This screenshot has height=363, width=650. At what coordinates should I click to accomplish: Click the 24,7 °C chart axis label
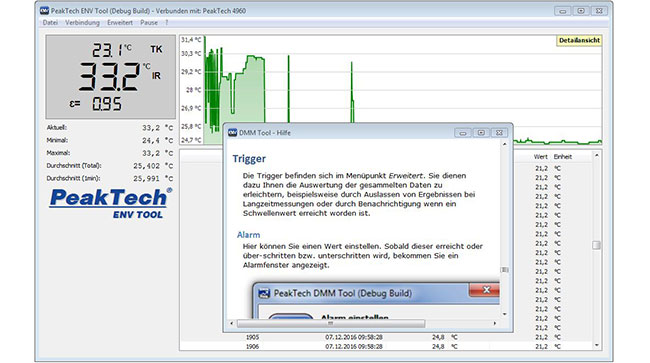pos(191,140)
